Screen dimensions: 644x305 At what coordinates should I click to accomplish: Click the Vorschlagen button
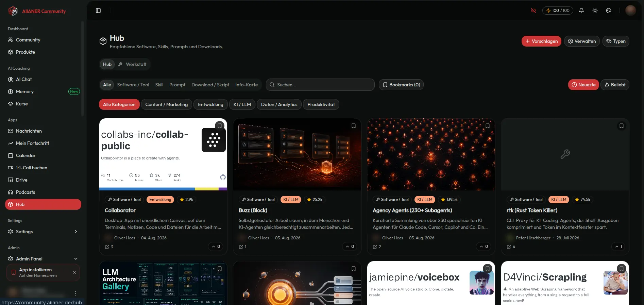(x=541, y=41)
